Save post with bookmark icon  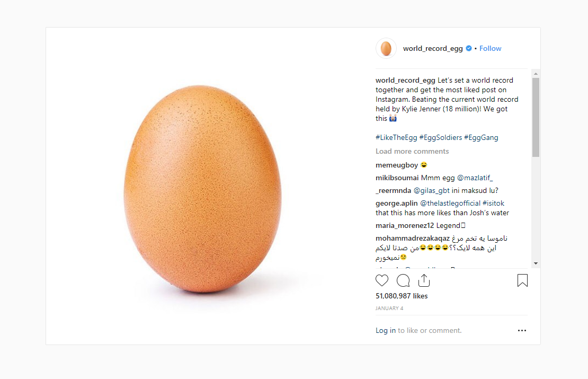point(522,280)
